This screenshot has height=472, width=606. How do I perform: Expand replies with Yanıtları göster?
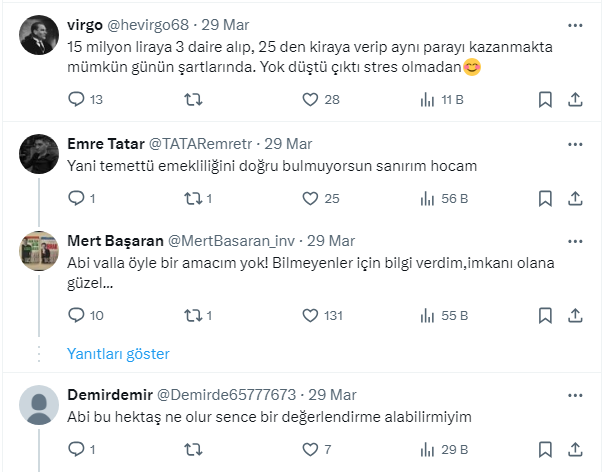click(x=118, y=354)
